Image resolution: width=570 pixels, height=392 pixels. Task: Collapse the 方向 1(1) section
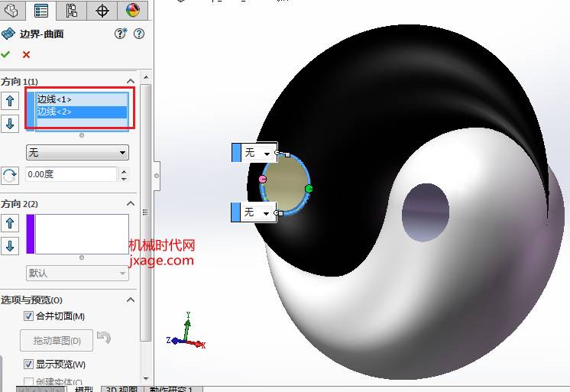131,81
